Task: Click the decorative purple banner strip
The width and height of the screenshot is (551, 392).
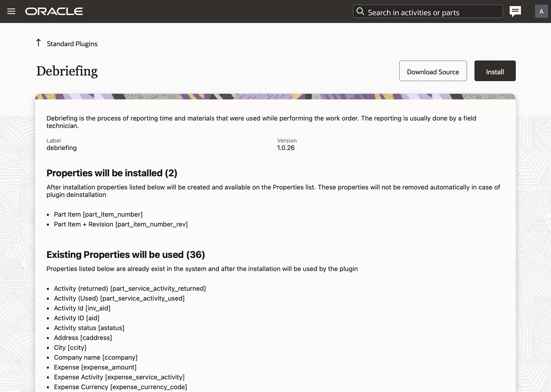Action: (275, 97)
